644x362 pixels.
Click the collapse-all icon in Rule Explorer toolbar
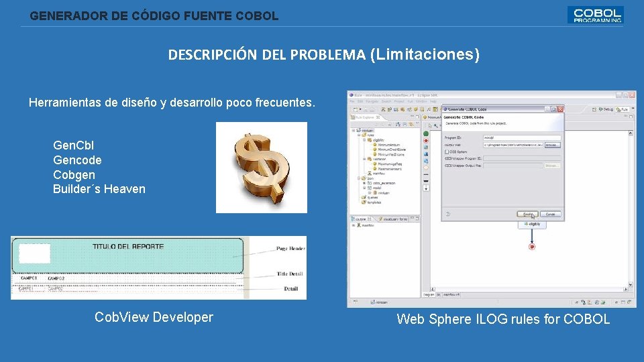(404, 125)
